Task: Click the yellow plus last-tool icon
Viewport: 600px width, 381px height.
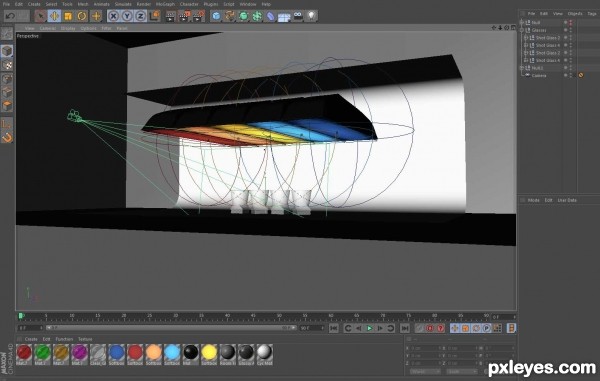Action: click(x=96, y=16)
